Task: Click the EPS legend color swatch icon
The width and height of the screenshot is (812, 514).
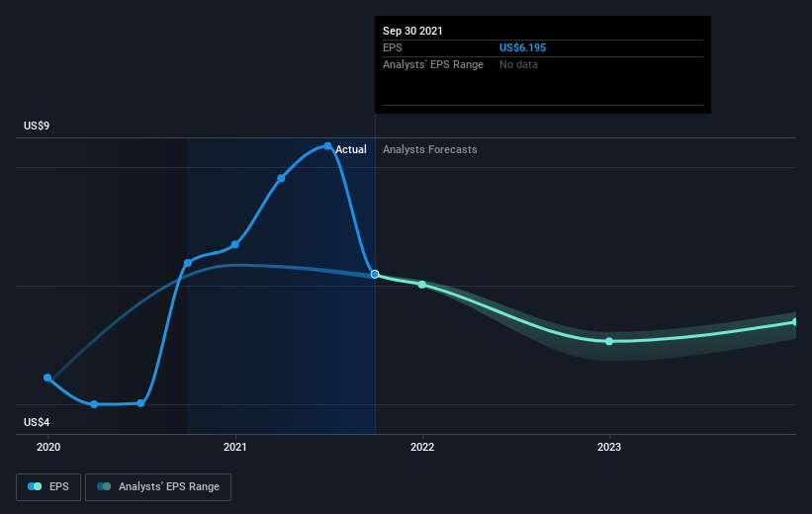Action: point(35,486)
